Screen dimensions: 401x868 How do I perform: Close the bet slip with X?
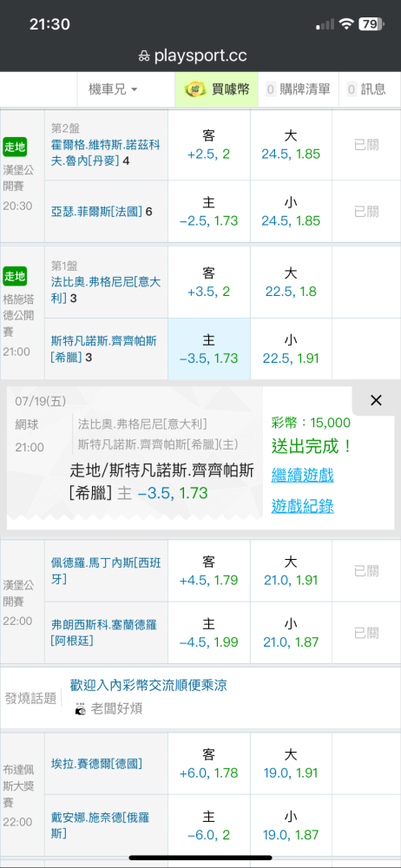[376, 400]
